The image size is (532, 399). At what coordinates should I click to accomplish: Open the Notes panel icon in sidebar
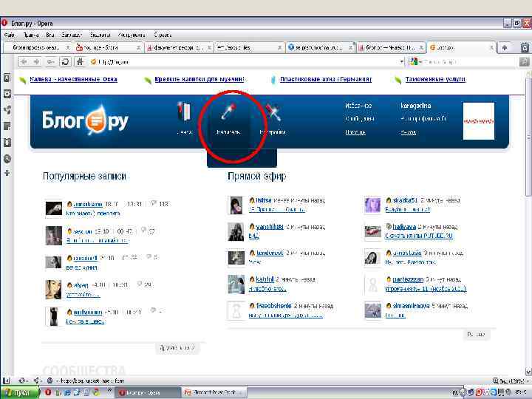point(7,126)
